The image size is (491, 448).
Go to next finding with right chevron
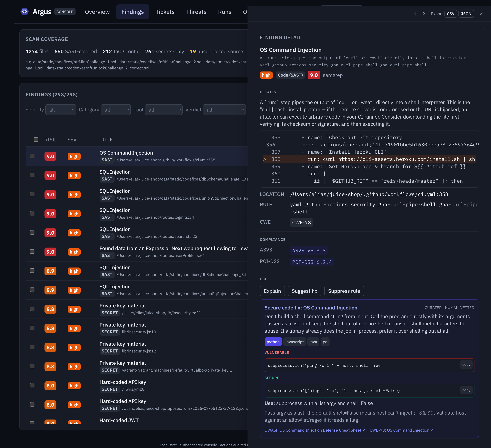[x=424, y=14]
